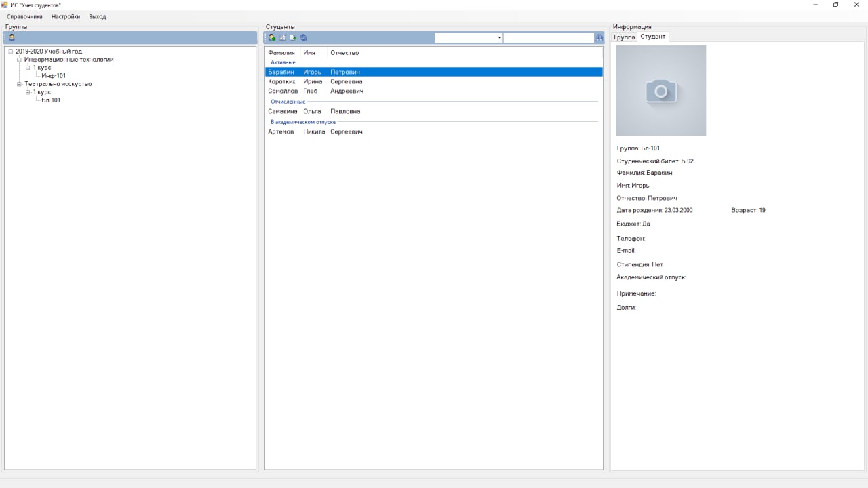Click the search text field in Студенты toolbar

pyautogui.click(x=548, y=38)
